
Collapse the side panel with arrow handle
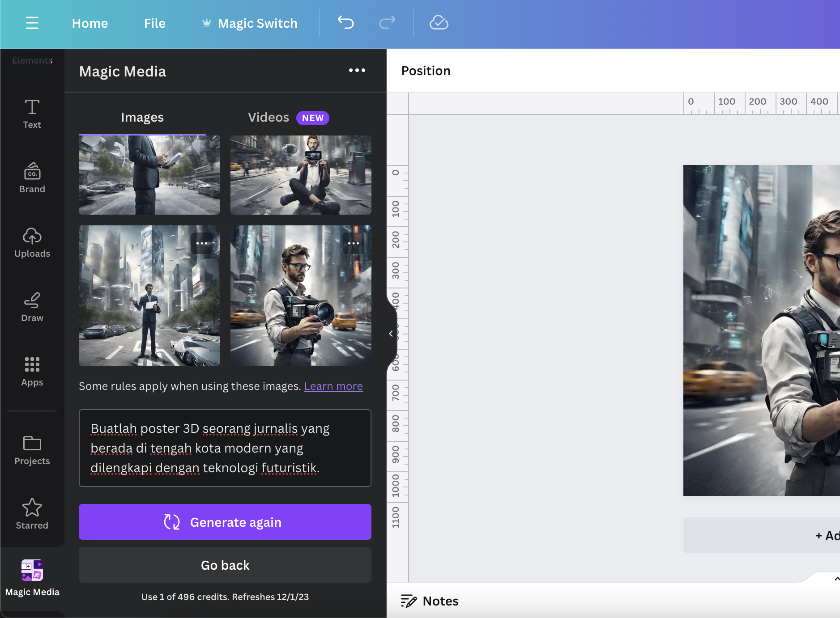(x=391, y=334)
